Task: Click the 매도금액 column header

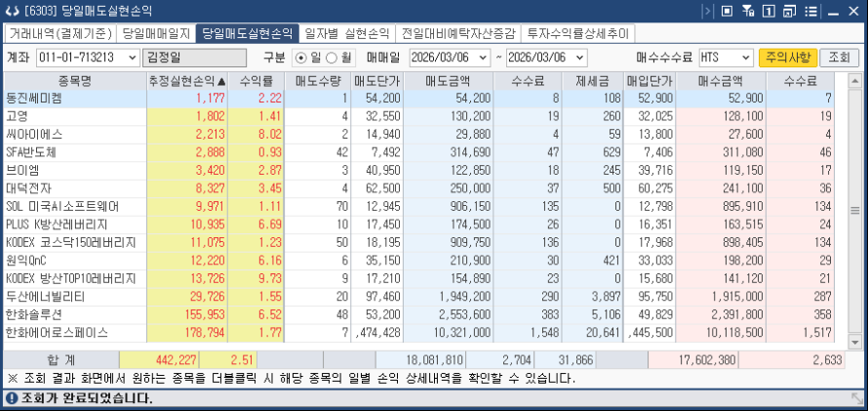Action: 448,81
